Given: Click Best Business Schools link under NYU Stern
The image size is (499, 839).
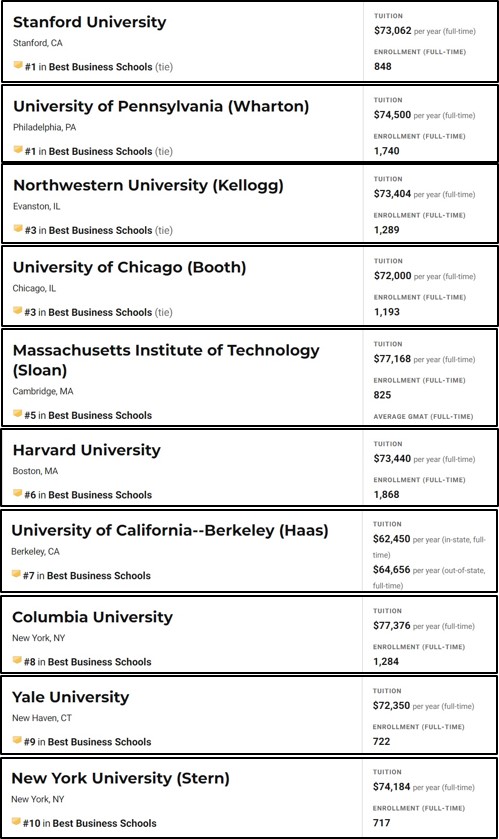Looking at the screenshot, I should [x=104, y=823].
